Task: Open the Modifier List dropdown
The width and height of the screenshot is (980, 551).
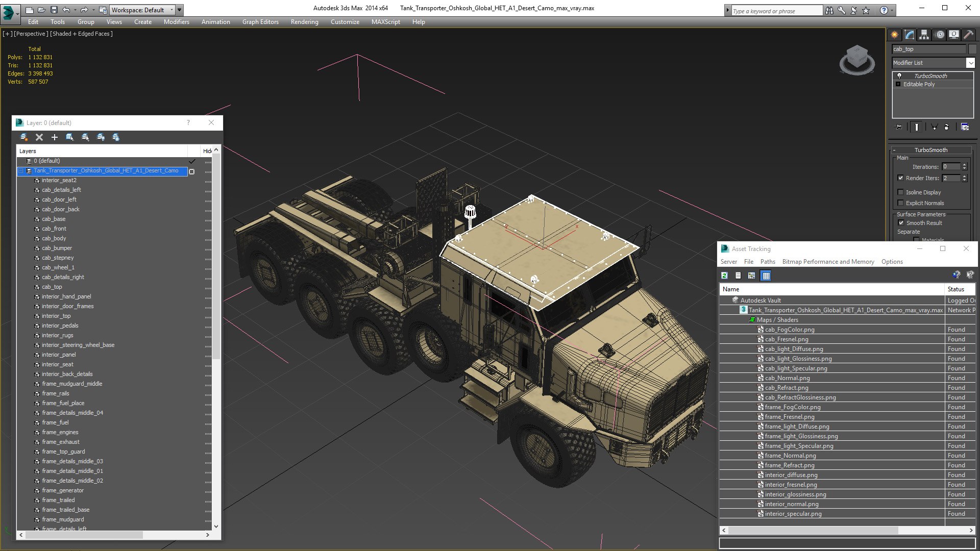Action: tap(970, 63)
